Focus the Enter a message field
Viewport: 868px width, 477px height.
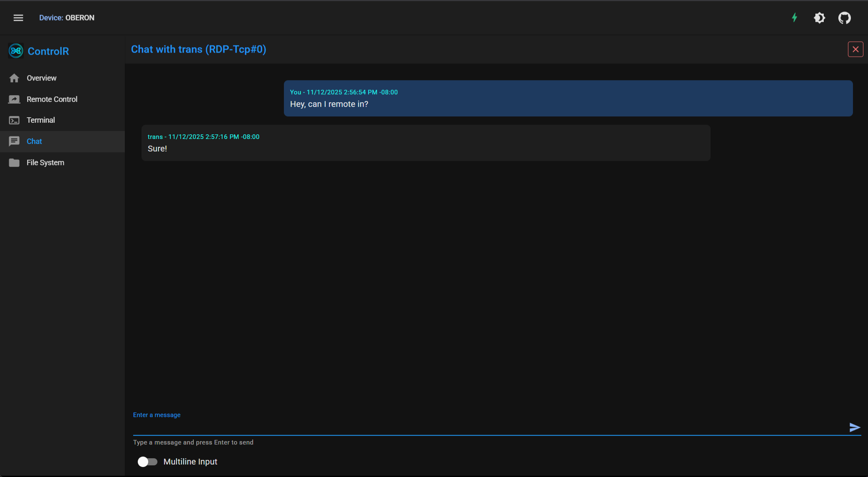tap(488, 427)
